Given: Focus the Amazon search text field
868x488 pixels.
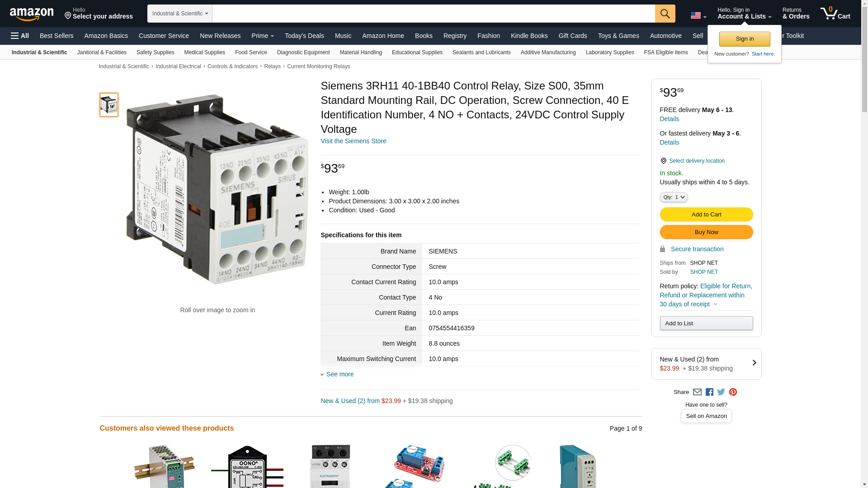Looking at the screenshot, I should [x=434, y=14].
